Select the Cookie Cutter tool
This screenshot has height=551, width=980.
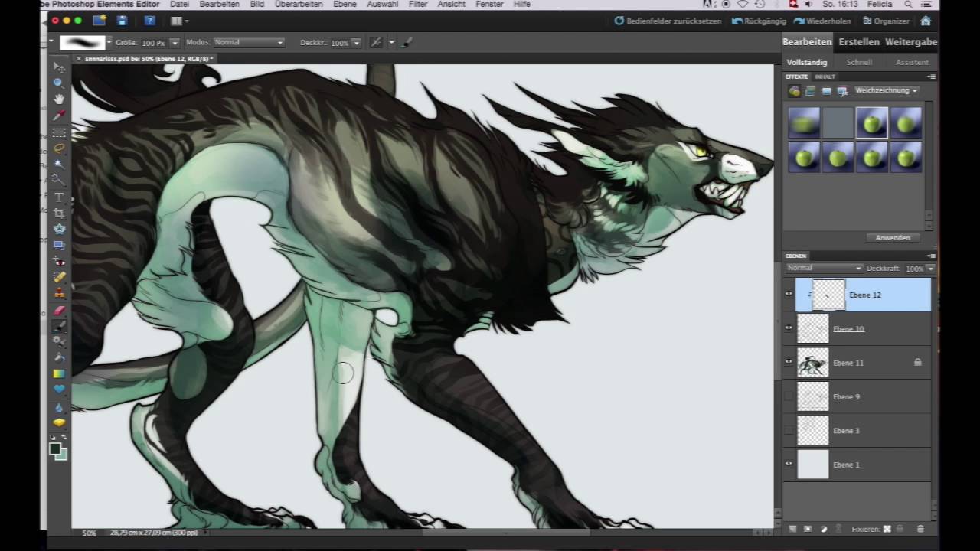59,229
